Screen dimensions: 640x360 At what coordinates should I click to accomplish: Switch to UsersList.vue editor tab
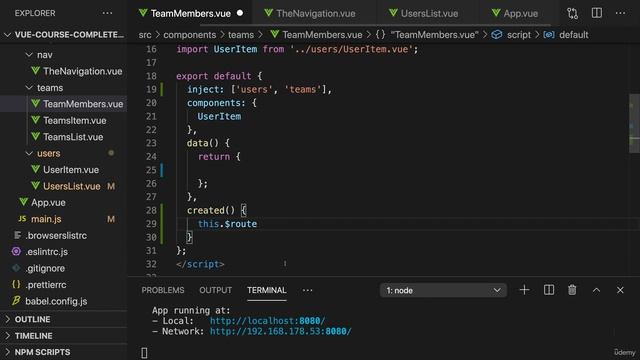(x=429, y=13)
